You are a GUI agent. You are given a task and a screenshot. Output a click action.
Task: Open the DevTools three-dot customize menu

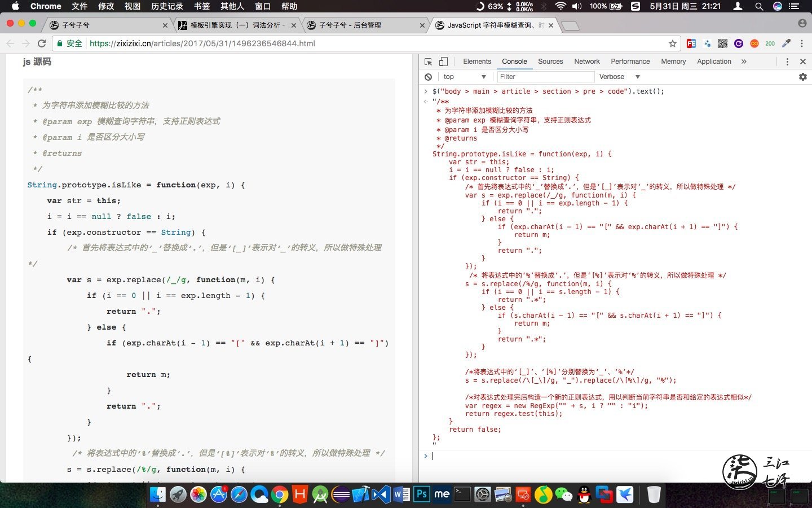click(x=788, y=62)
